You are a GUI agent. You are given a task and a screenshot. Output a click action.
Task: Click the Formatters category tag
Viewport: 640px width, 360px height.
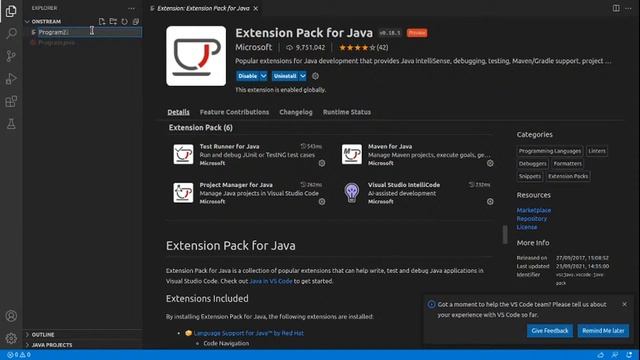click(567, 164)
